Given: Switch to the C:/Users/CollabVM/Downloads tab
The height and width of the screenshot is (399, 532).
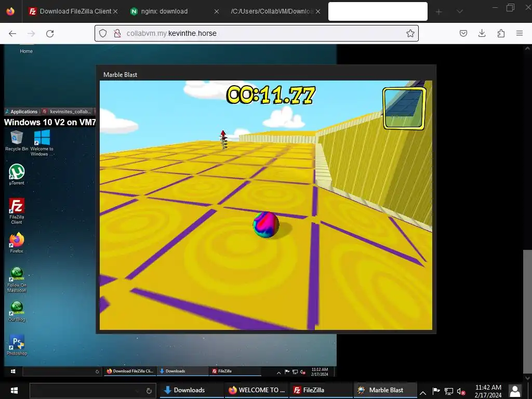Looking at the screenshot, I should click(275, 11).
